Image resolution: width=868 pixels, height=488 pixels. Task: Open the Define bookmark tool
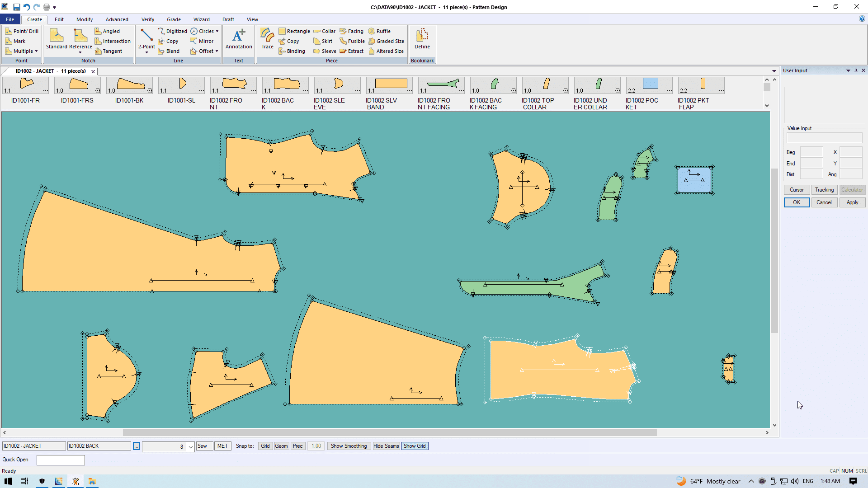tap(422, 39)
